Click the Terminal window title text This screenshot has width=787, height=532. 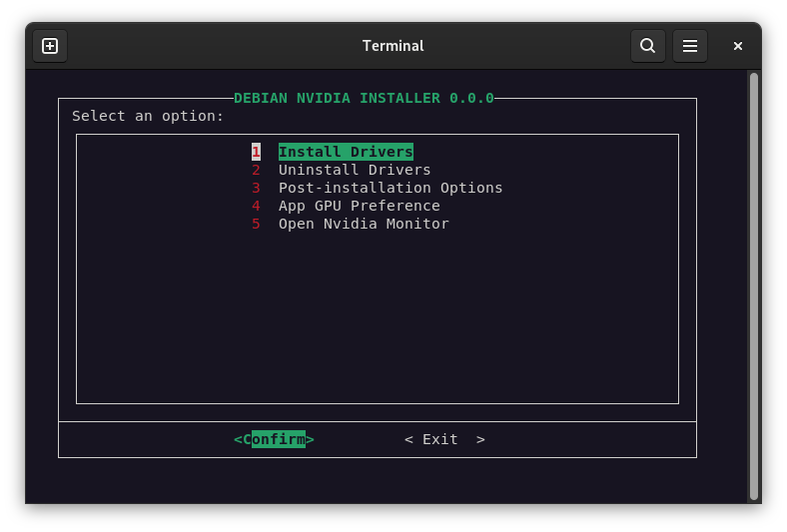pyautogui.click(x=393, y=46)
